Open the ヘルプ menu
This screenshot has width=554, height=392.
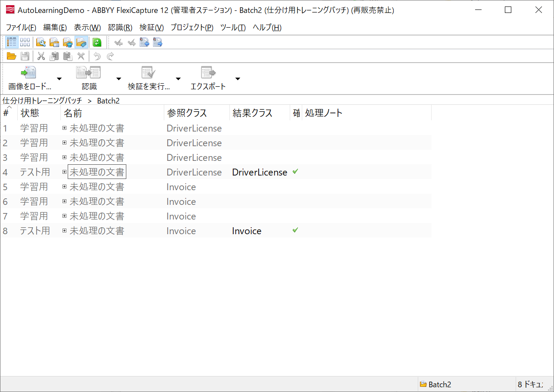pos(267,28)
